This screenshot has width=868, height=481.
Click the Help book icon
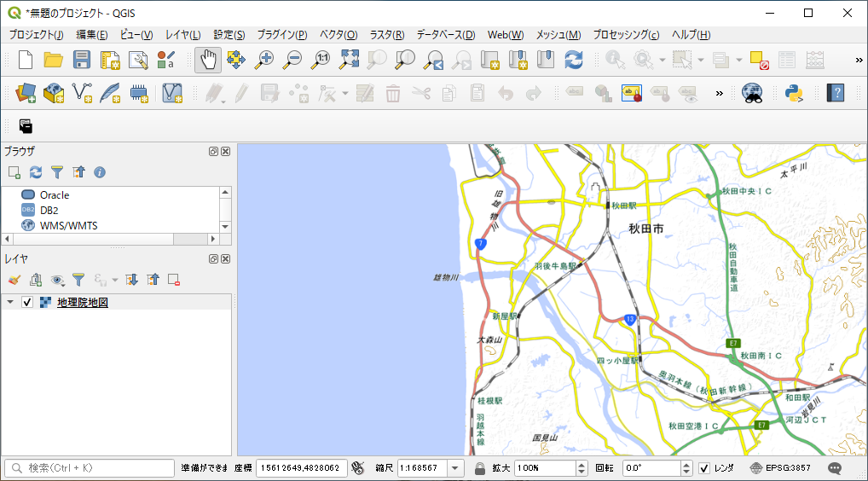tap(836, 93)
